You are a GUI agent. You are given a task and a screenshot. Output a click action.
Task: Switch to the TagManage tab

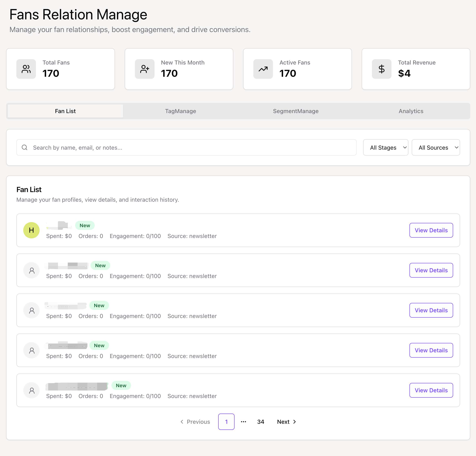tap(180, 111)
